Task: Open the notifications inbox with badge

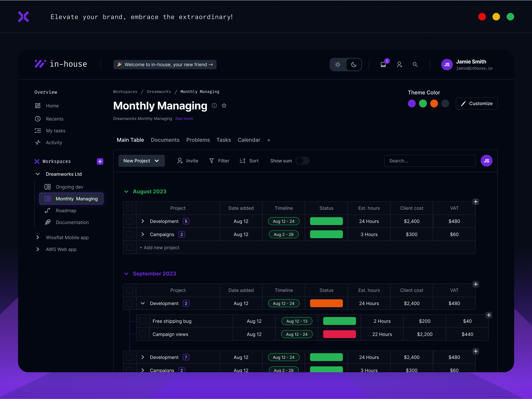Action: (x=383, y=65)
